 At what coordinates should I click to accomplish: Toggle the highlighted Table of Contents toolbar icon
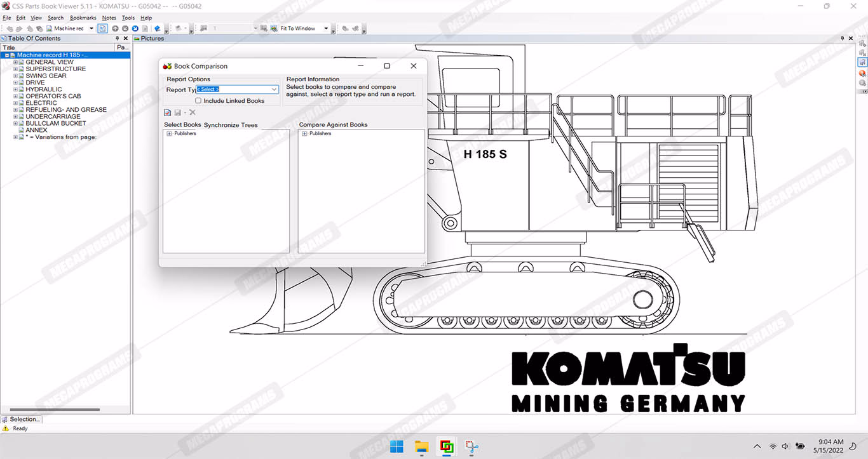click(x=102, y=29)
